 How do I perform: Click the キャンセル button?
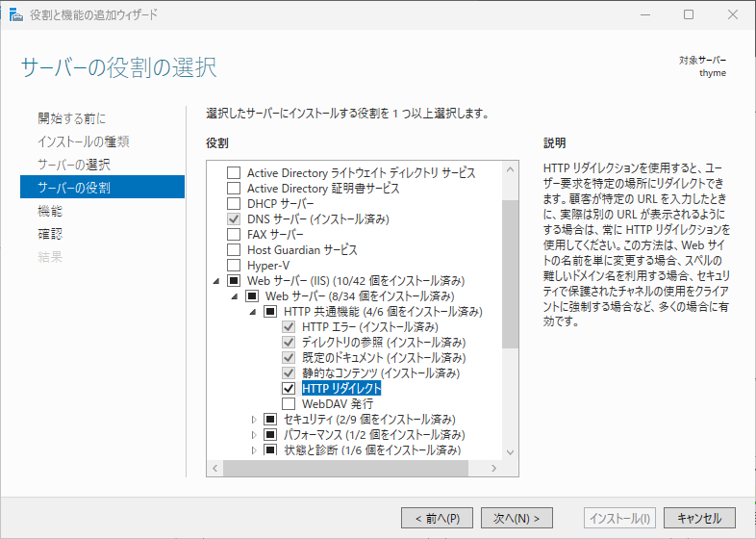coord(699,518)
